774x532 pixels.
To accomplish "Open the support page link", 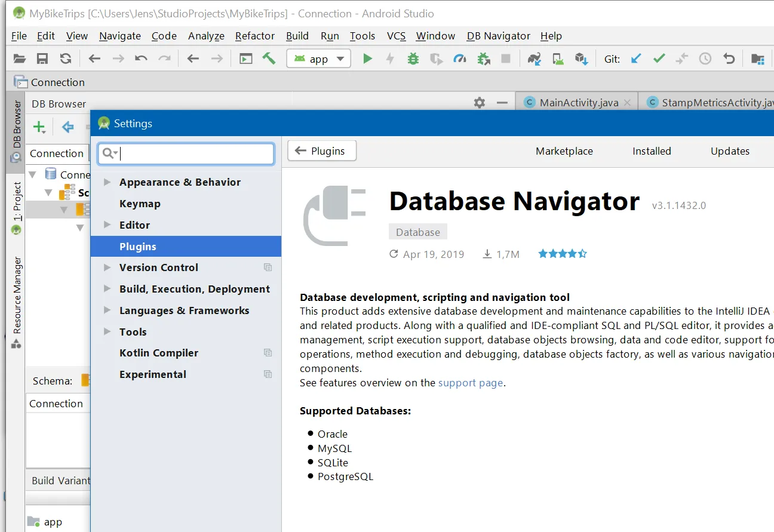I will [x=471, y=383].
